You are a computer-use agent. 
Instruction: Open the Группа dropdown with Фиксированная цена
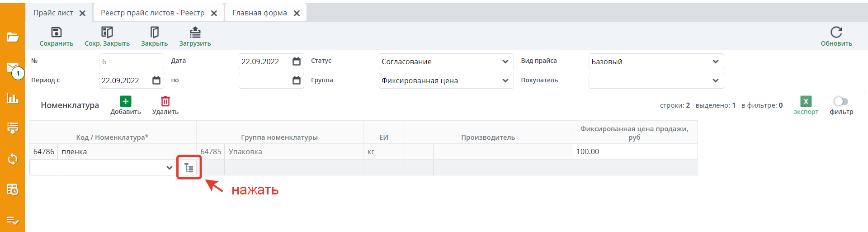505,80
